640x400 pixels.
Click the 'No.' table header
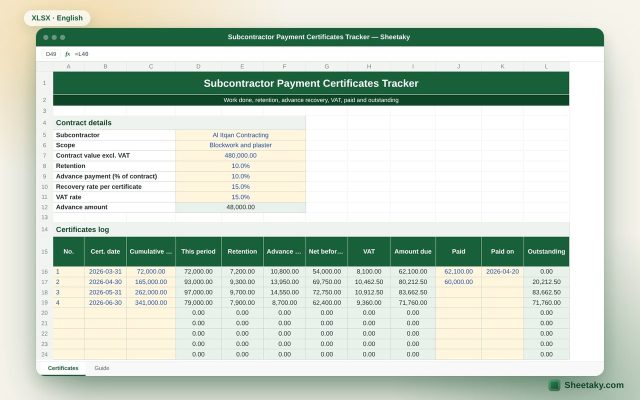69,252
